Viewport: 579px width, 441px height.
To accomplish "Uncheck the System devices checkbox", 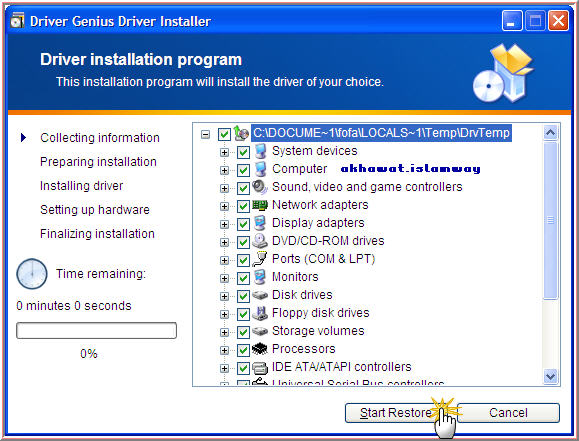I will click(243, 152).
